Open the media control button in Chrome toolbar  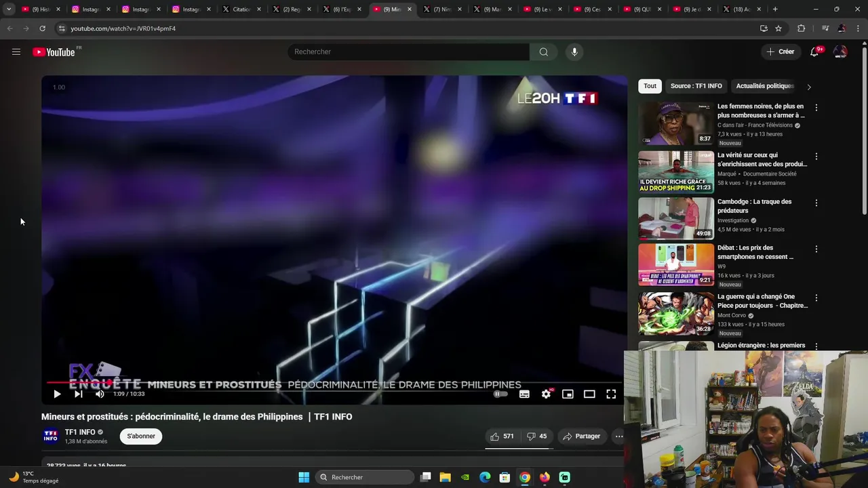coord(825,28)
